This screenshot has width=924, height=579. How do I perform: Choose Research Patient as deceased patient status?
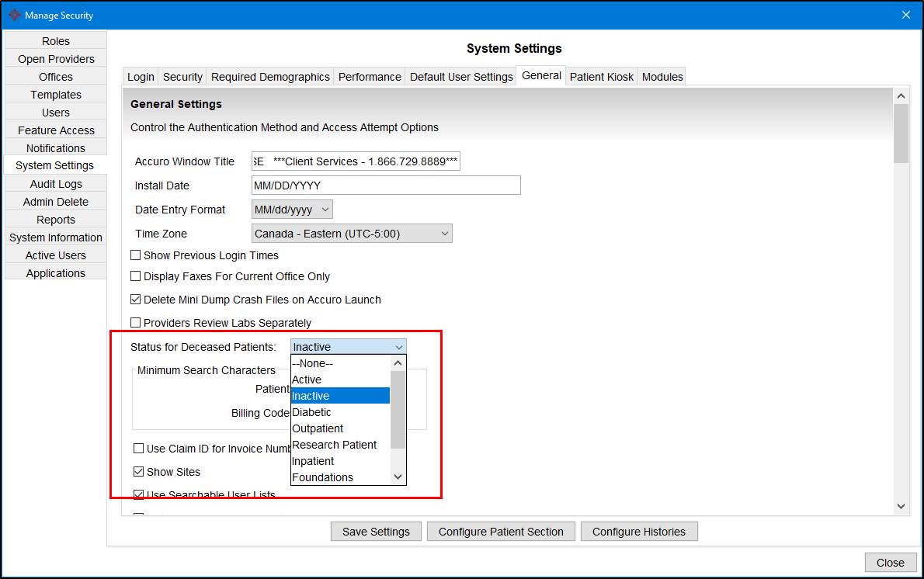335,444
